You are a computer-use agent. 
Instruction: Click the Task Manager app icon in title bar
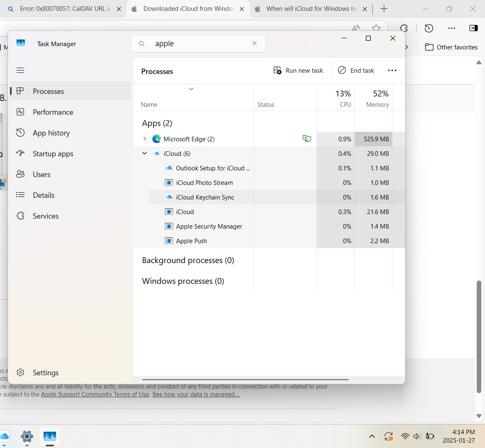coord(21,43)
